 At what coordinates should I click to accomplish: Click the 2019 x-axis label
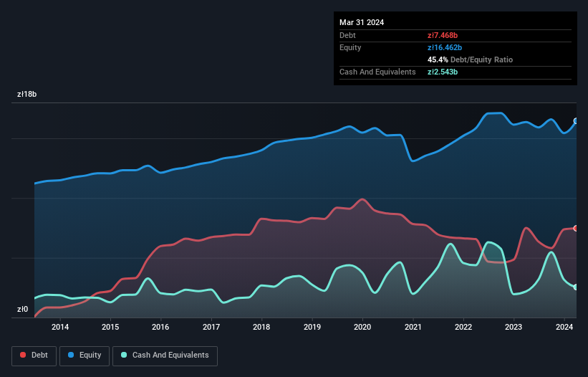[x=312, y=327]
